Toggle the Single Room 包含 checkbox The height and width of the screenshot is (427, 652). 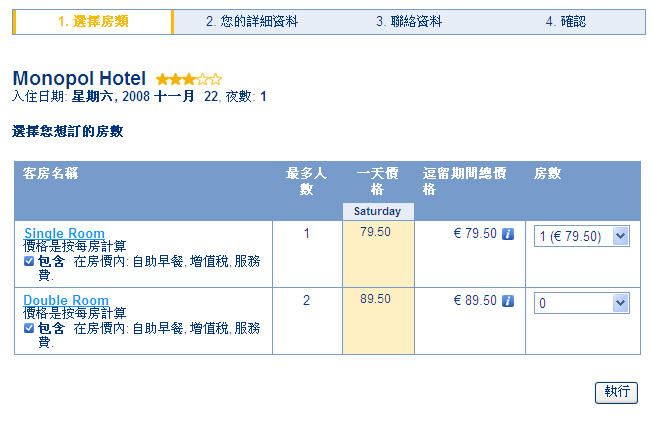pyautogui.click(x=29, y=261)
